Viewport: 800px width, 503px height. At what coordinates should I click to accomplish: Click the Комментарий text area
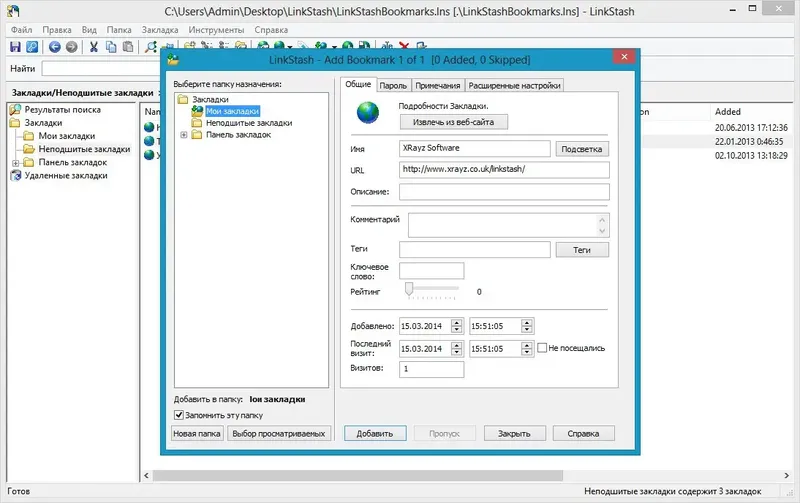pyautogui.click(x=503, y=225)
